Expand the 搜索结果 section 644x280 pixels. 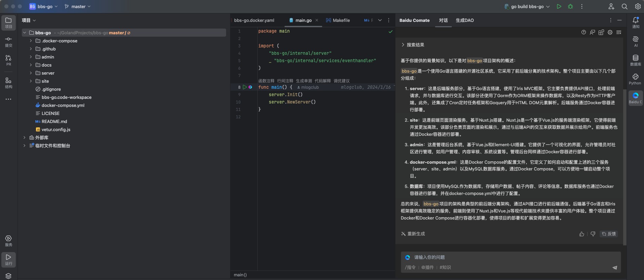point(413,45)
